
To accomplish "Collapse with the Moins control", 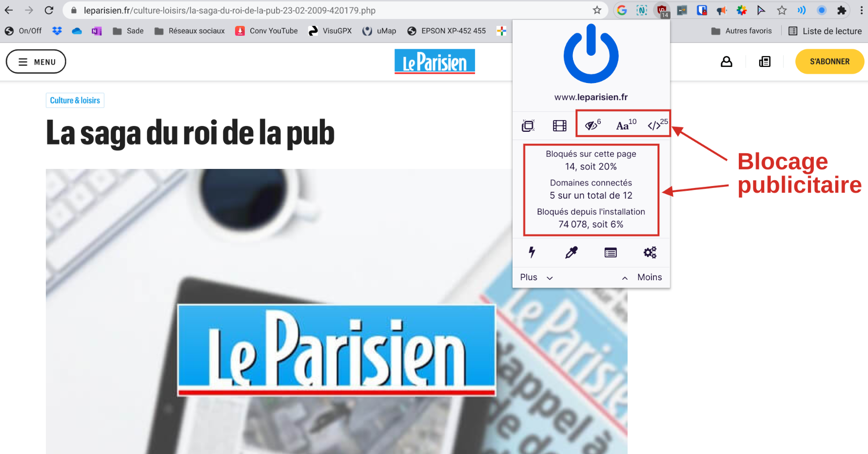I will [x=642, y=277].
